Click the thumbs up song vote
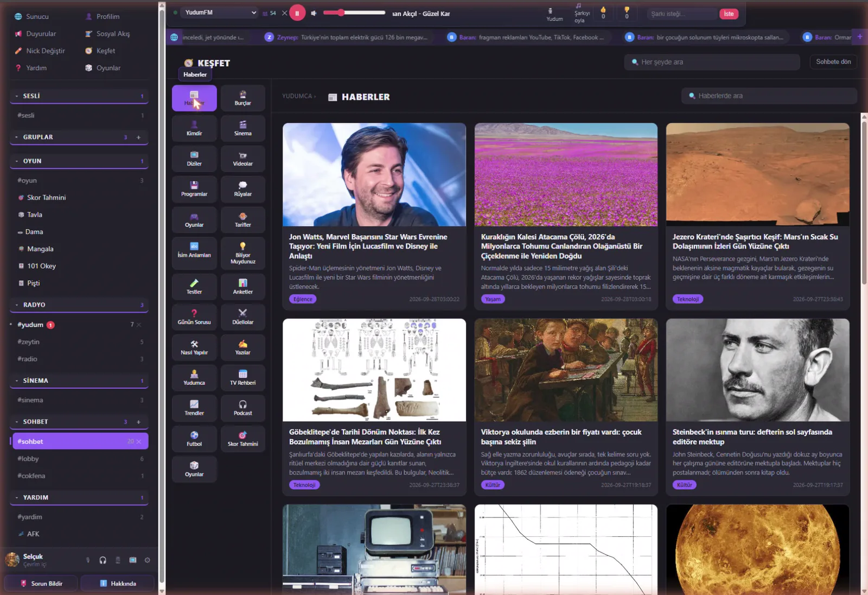The image size is (868, 595). pos(603,13)
